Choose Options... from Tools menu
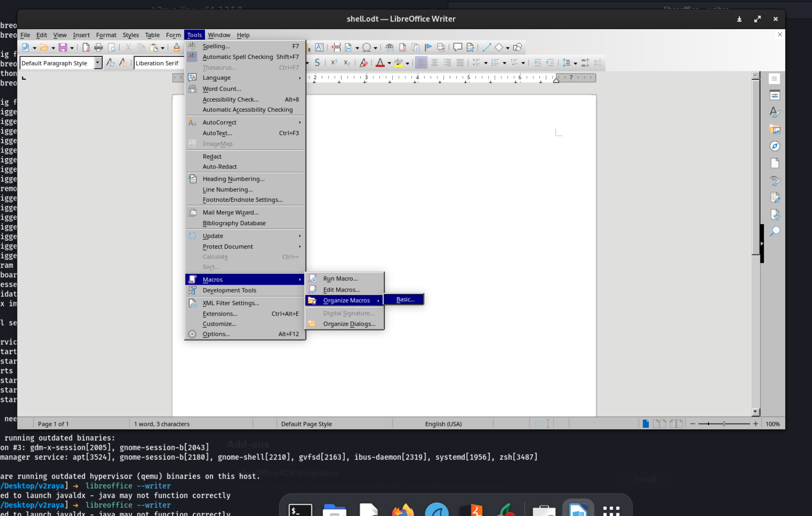Viewport: 812px width, 516px height. (245, 334)
